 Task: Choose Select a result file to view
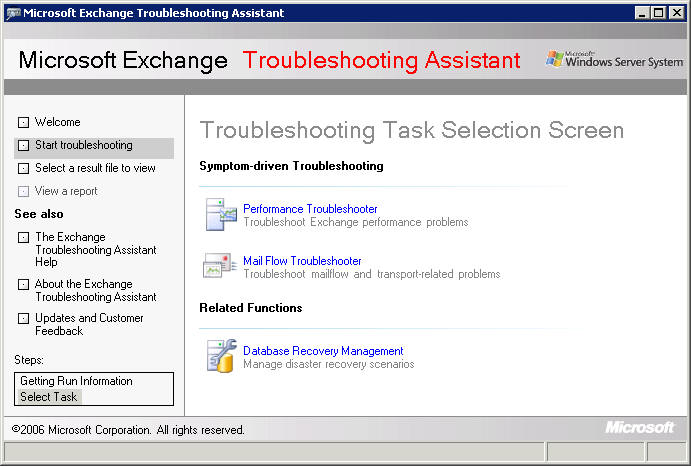point(95,168)
